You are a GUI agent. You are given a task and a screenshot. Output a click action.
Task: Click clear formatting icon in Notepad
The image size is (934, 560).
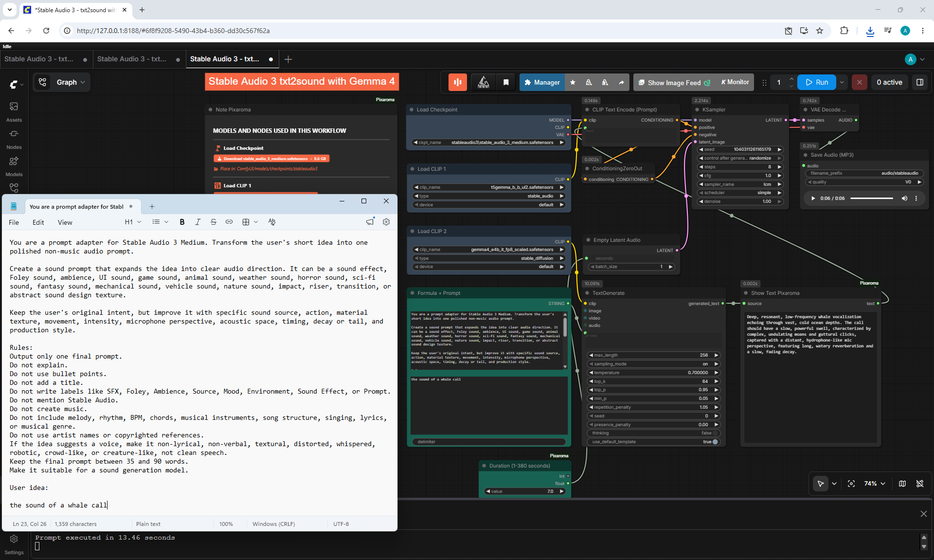[272, 222]
